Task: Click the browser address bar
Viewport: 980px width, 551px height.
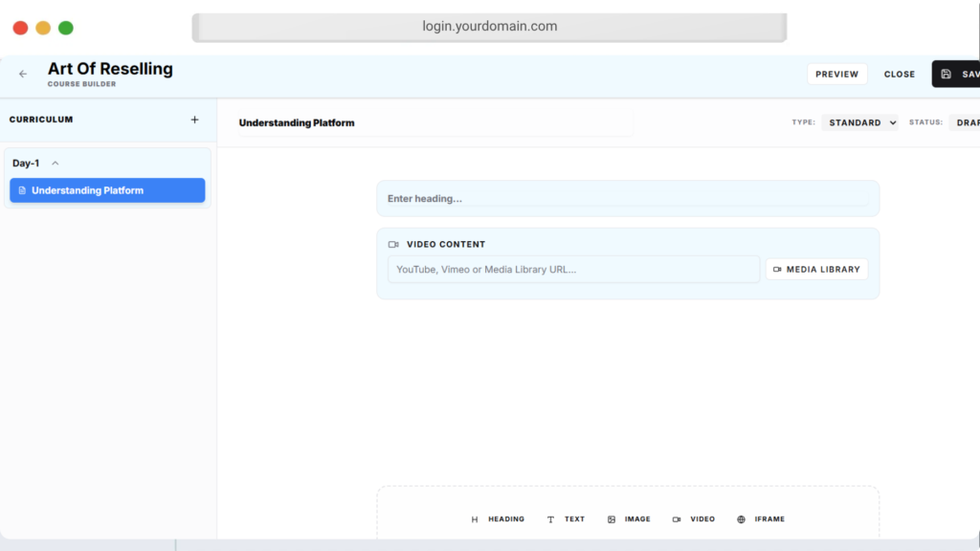Action: tap(489, 27)
